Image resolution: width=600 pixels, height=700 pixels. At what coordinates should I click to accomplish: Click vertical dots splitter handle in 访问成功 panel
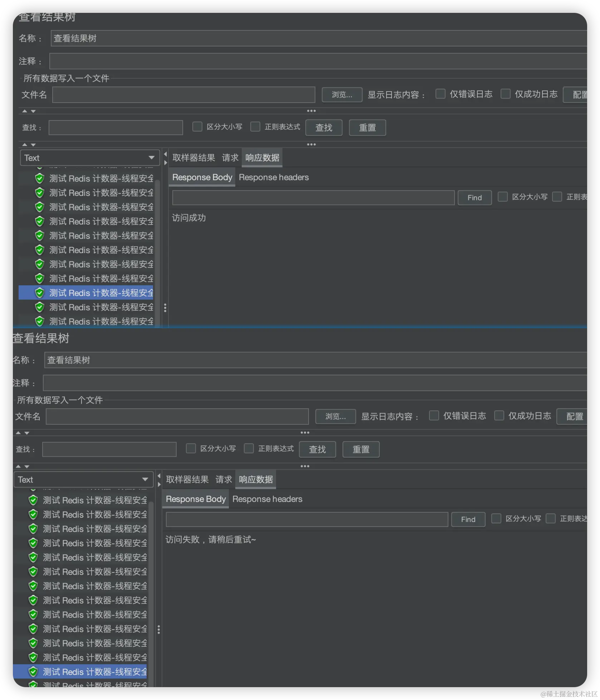click(x=165, y=308)
